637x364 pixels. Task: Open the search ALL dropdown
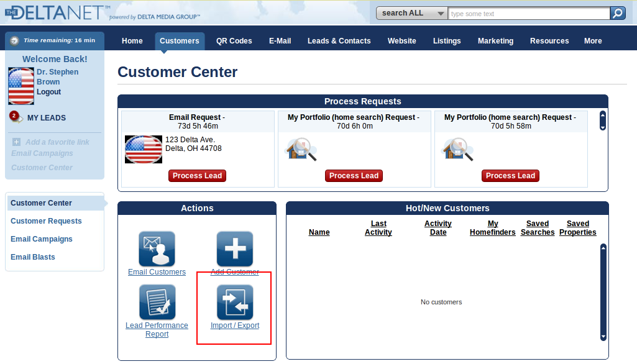click(412, 13)
